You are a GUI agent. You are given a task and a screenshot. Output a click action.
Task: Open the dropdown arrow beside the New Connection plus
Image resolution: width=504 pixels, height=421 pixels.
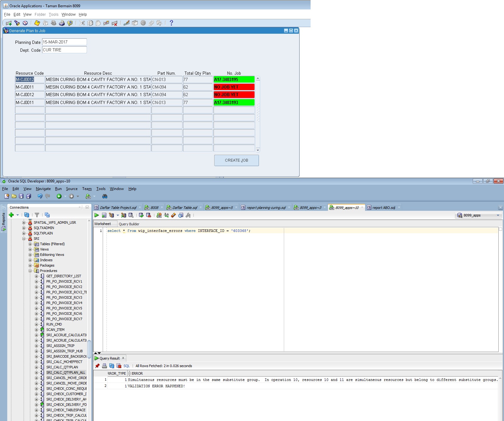click(18, 215)
